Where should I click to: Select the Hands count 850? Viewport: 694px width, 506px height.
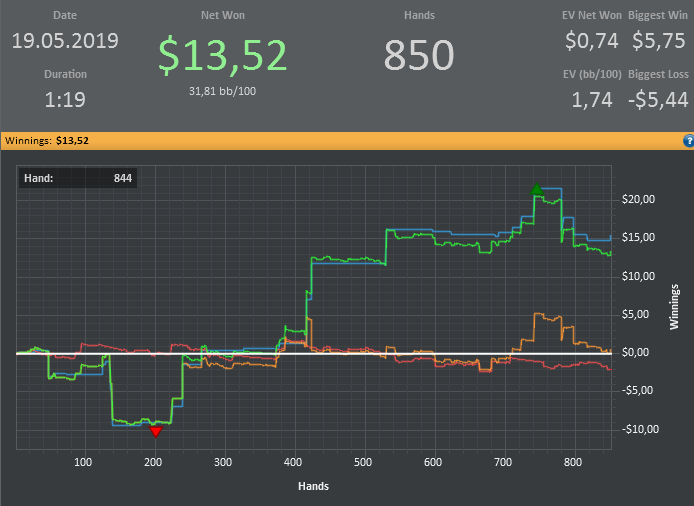coord(419,55)
